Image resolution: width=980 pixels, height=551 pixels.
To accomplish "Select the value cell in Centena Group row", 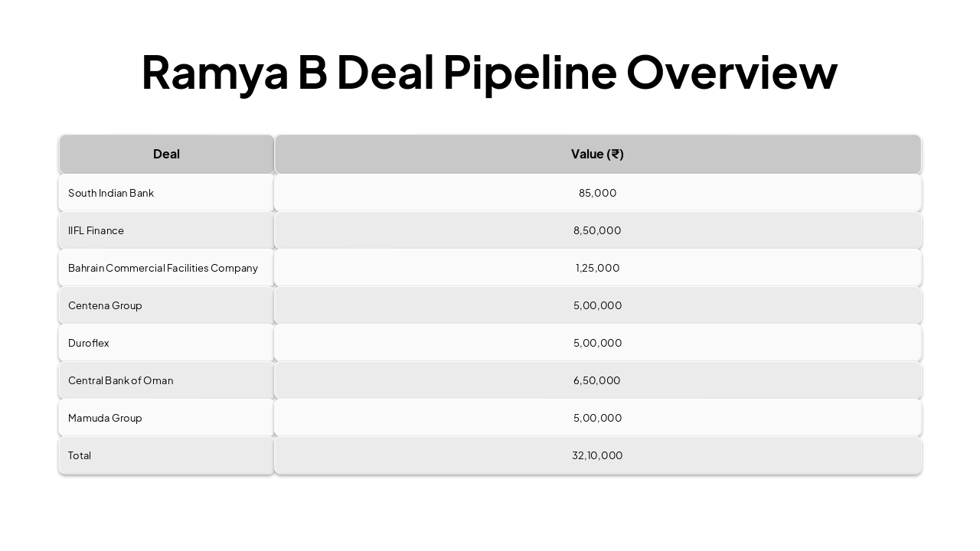I will point(597,305).
